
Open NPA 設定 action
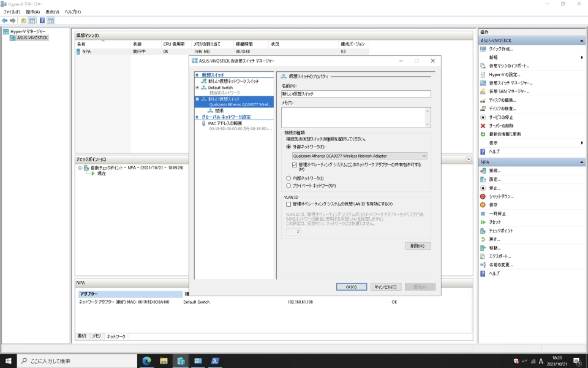coord(495,180)
